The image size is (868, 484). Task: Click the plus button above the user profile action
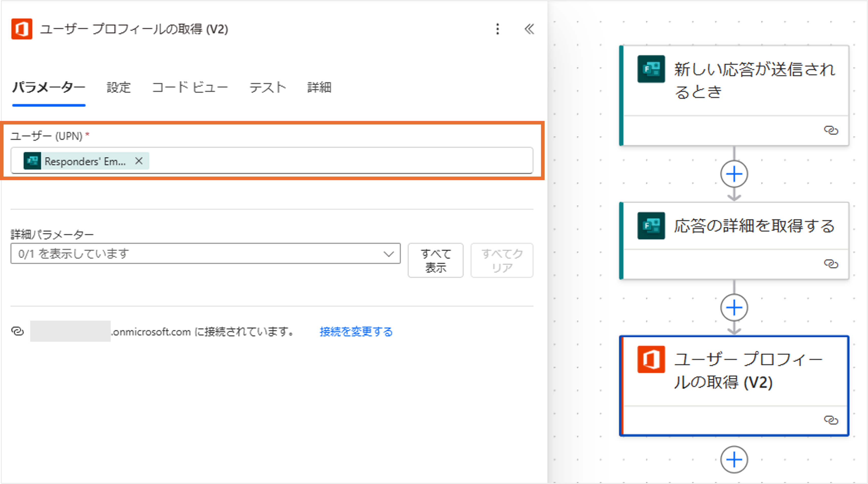(734, 308)
